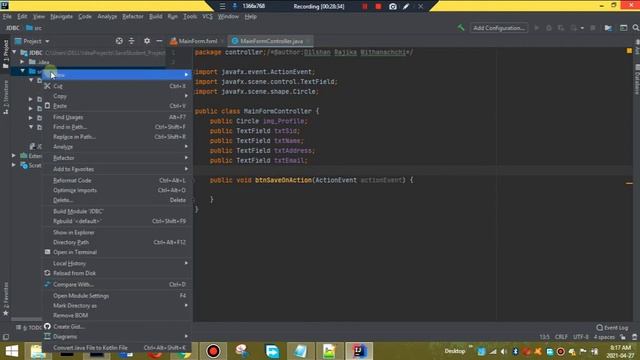
Task: Expand the Copy submenu
Action: coord(118,96)
